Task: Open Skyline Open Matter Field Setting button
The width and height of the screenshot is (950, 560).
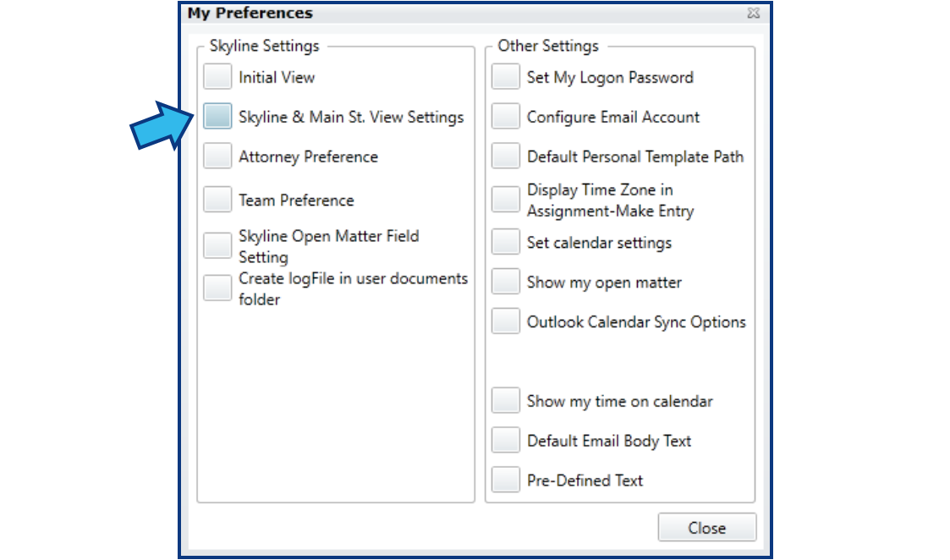Action: click(217, 245)
